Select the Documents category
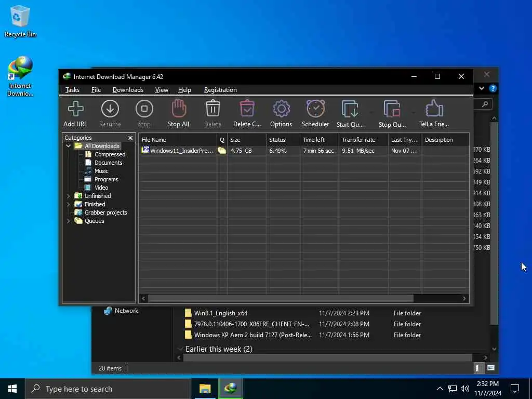The height and width of the screenshot is (399, 532). click(x=108, y=163)
